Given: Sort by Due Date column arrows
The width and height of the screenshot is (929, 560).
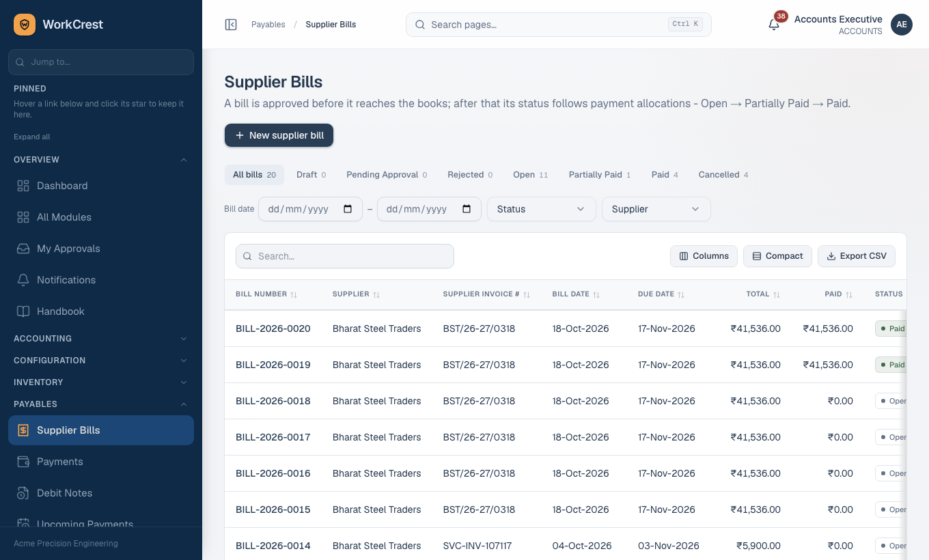Looking at the screenshot, I should click(x=681, y=294).
